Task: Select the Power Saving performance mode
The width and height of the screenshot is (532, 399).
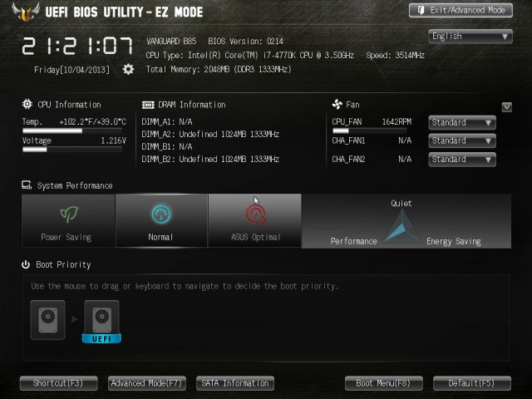Action: (68, 220)
